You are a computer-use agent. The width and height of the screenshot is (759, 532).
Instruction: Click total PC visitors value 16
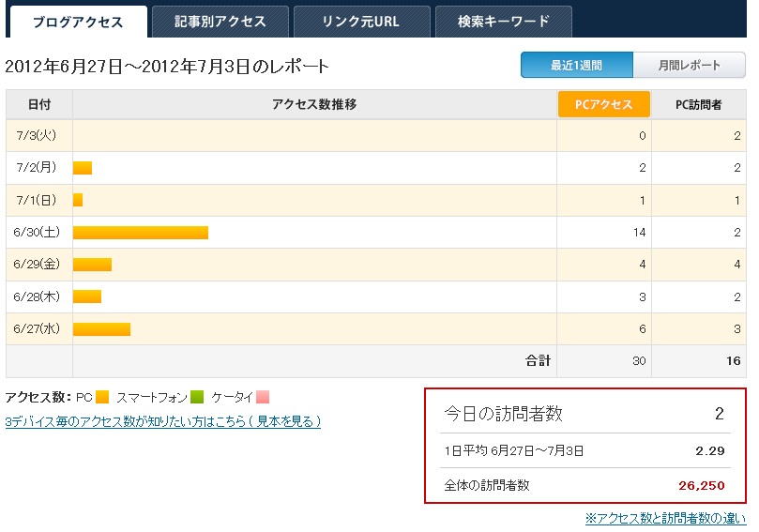[x=734, y=361]
